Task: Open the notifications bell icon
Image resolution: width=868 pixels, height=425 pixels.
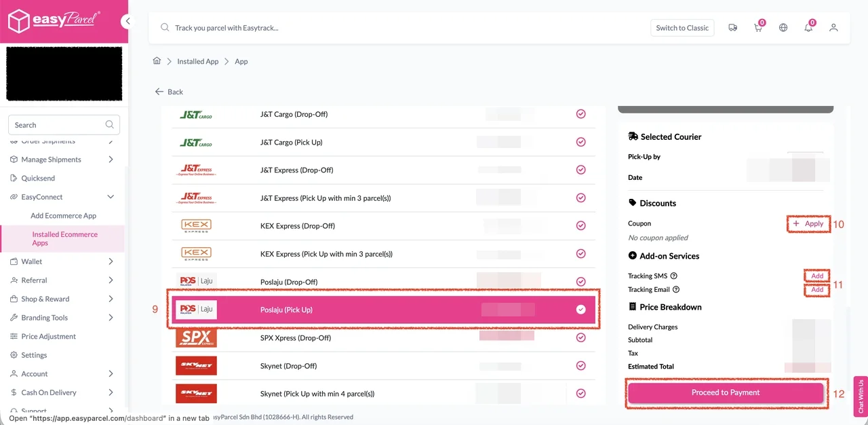Action: tap(808, 27)
